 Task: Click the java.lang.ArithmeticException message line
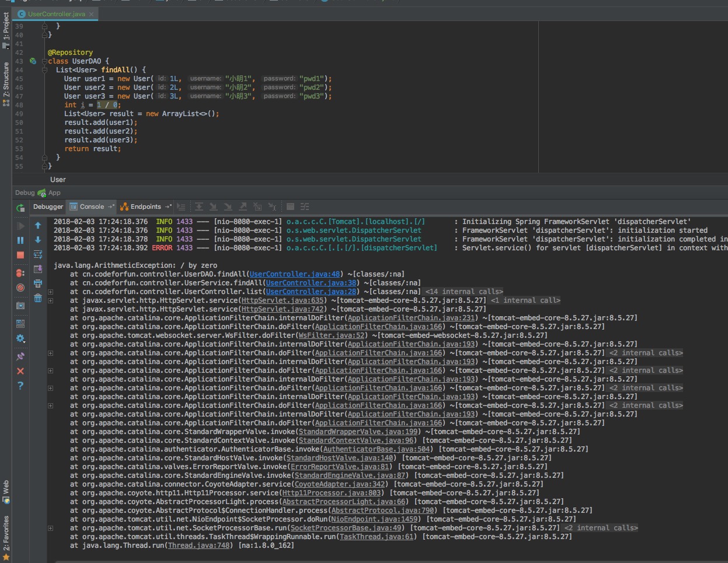point(135,265)
